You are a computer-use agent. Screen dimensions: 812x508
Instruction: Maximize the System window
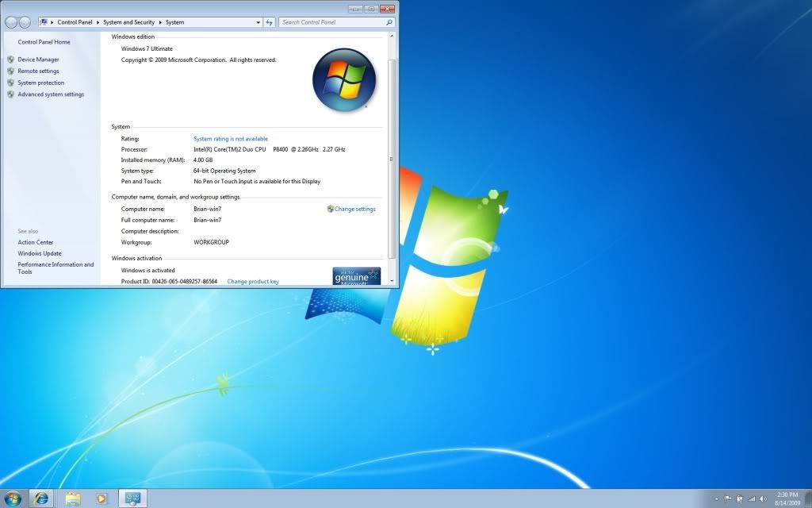click(x=371, y=9)
